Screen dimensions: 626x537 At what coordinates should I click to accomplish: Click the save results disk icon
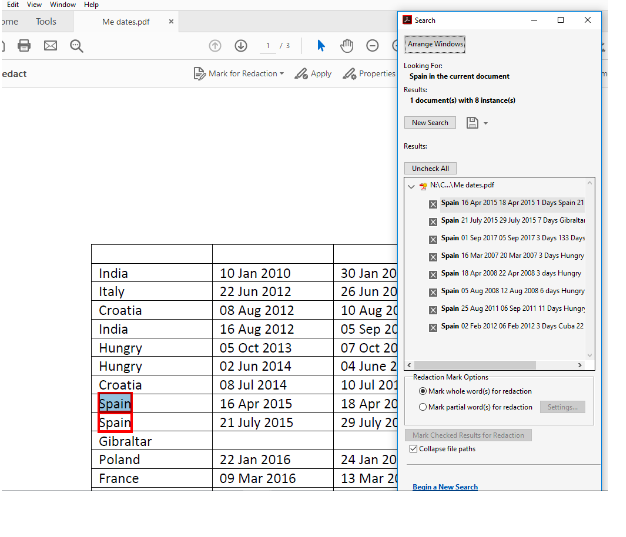click(472, 123)
